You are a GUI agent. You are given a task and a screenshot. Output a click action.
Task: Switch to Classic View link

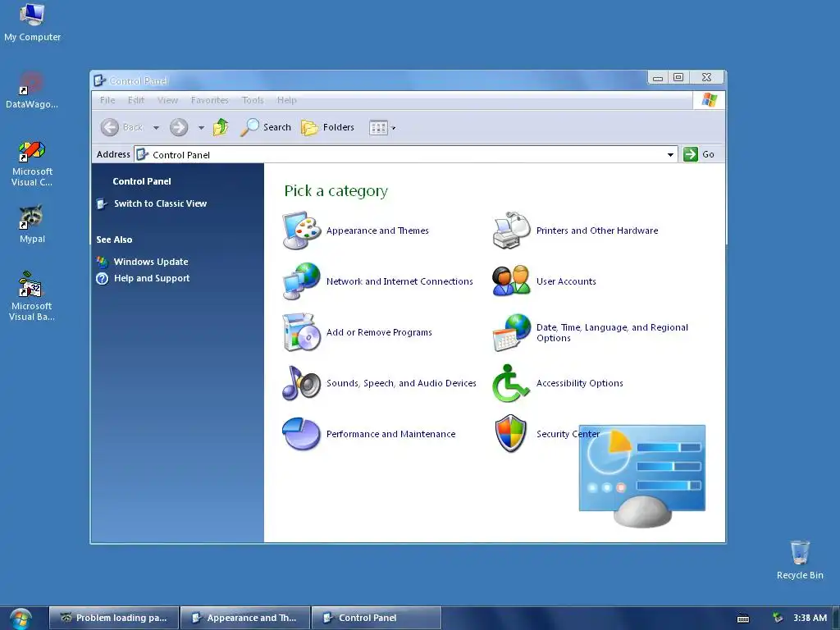160,203
